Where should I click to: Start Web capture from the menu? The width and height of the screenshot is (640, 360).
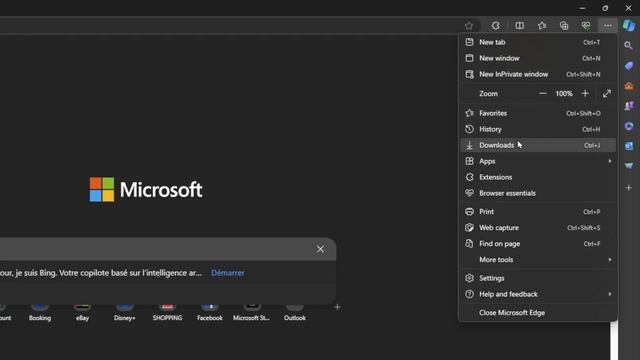tap(538, 228)
